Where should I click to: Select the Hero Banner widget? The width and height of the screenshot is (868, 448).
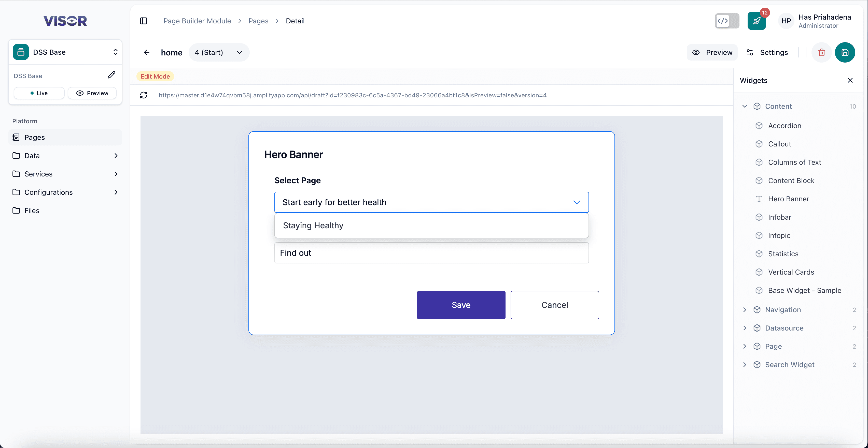(789, 199)
